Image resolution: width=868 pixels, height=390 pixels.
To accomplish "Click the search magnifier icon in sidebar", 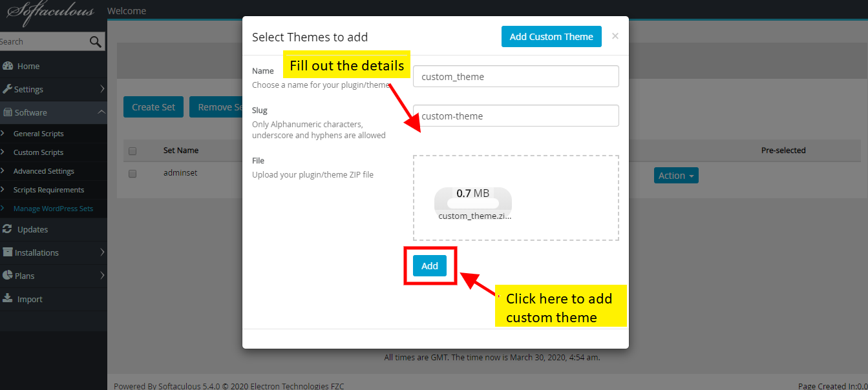I will [x=96, y=42].
